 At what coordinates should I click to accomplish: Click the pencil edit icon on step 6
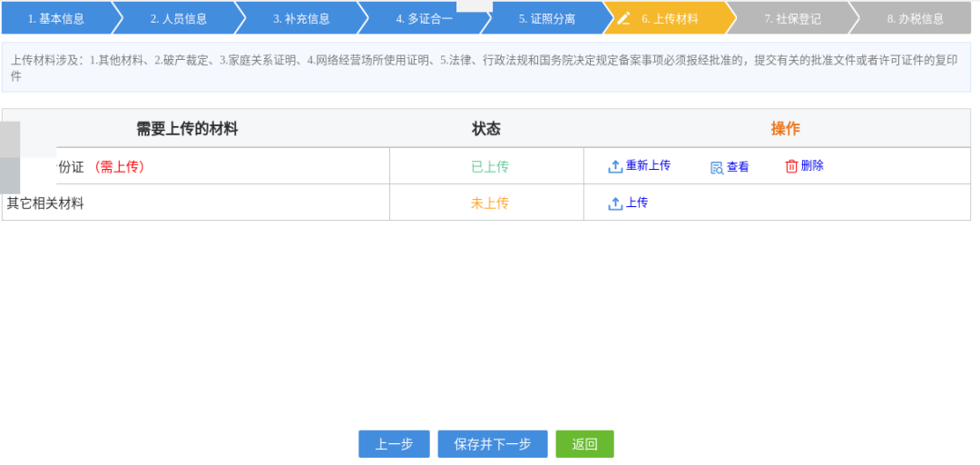click(623, 19)
